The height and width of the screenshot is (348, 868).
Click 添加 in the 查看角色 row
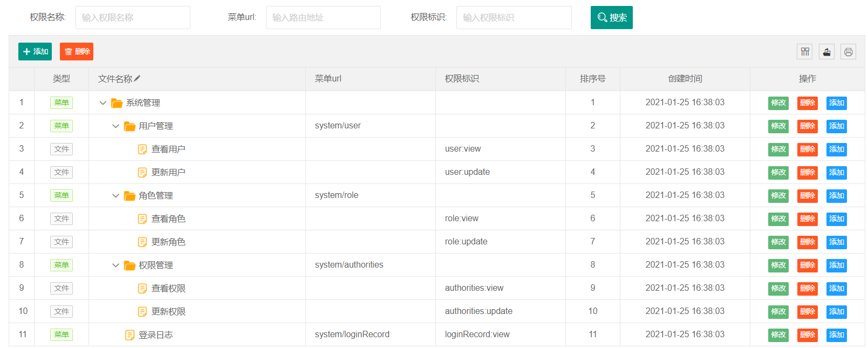pyautogui.click(x=836, y=219)
